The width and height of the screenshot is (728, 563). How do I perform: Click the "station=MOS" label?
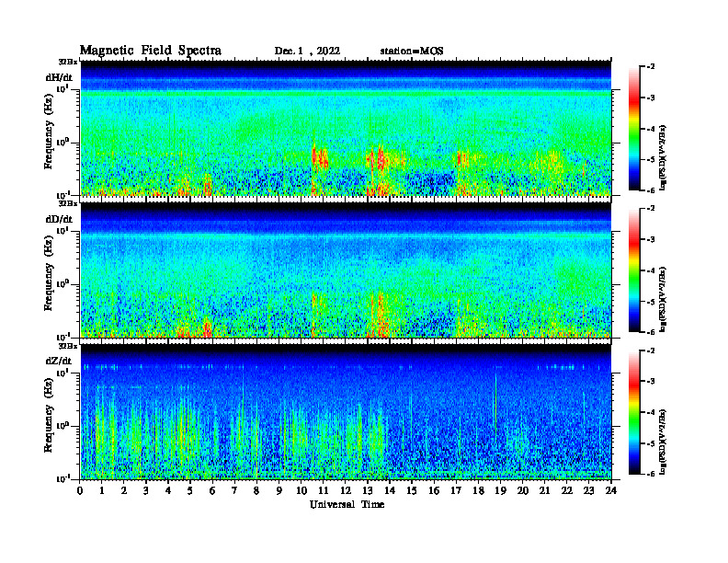click(x=412, y=52)
